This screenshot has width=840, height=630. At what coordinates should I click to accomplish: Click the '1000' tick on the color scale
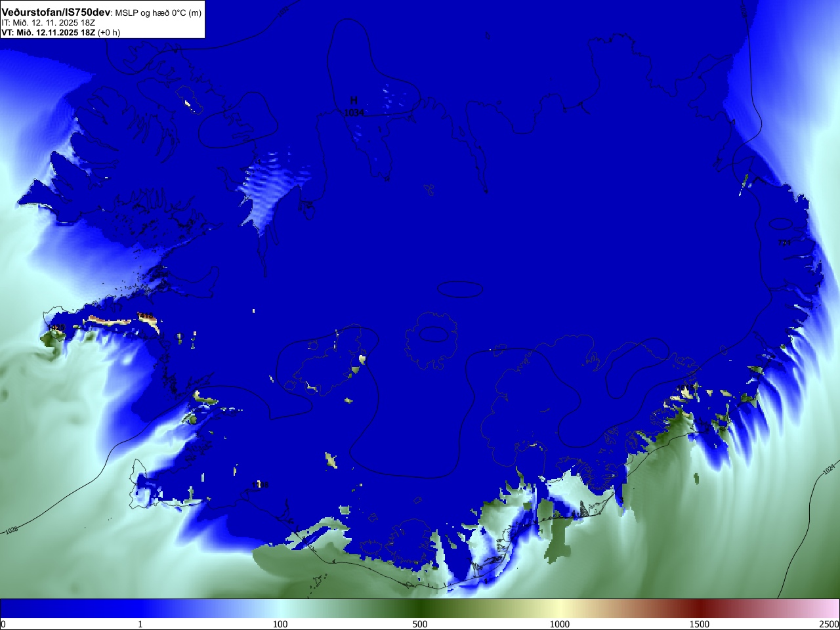coord(560,624)
